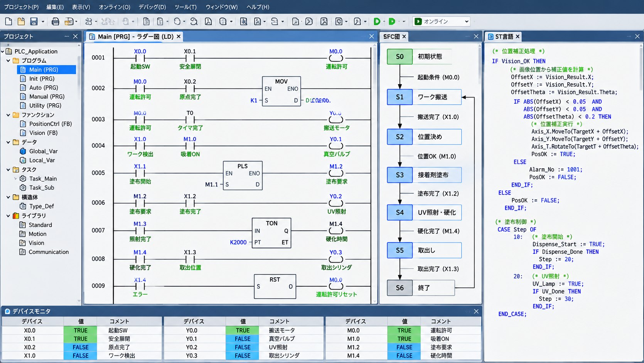Screen dimensions: 644x363
Task: Collapse the データ folder
Action: pos(8,142)
